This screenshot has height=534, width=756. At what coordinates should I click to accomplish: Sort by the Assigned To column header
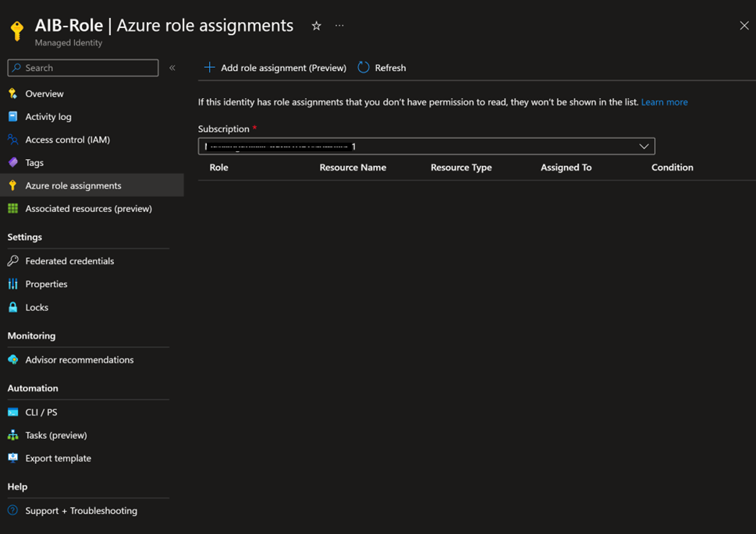click(x=566, y=168)
